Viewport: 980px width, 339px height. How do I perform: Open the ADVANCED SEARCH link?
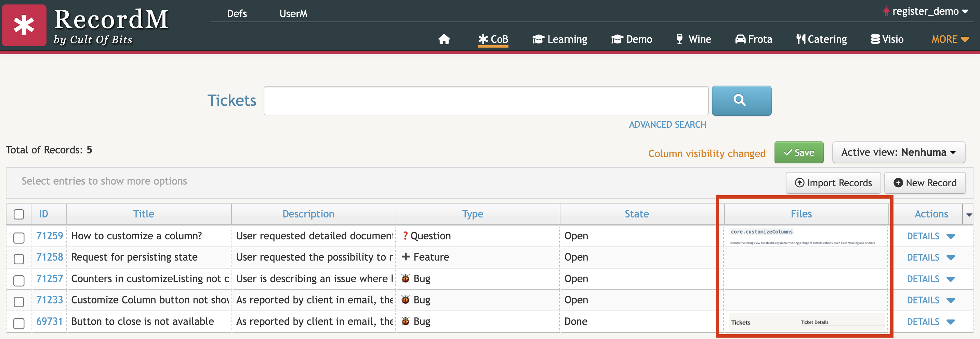pos(667,125)
